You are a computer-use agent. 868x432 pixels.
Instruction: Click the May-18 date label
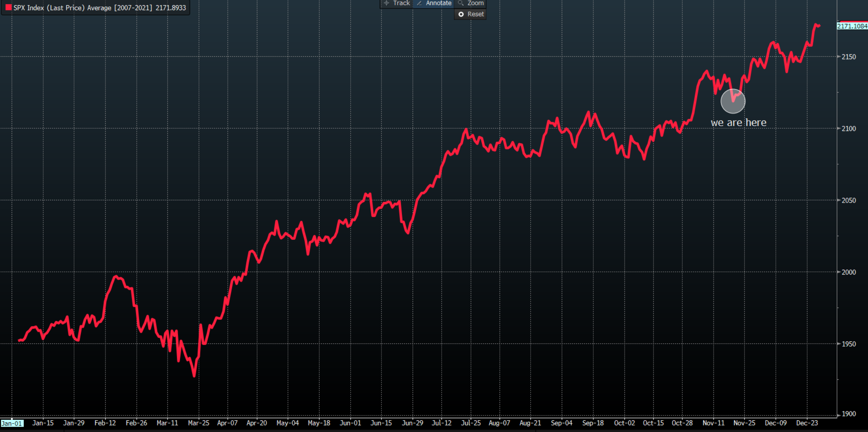[319, 423]
